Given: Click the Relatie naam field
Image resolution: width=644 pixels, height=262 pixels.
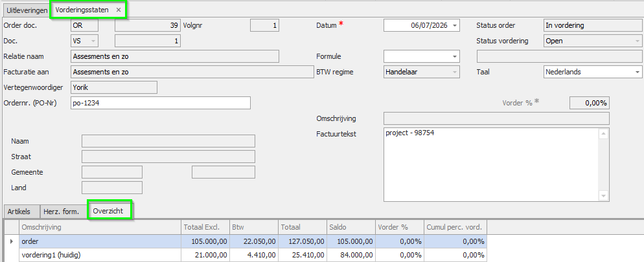Looking at the screenshot, I should (x=175, y=56).
